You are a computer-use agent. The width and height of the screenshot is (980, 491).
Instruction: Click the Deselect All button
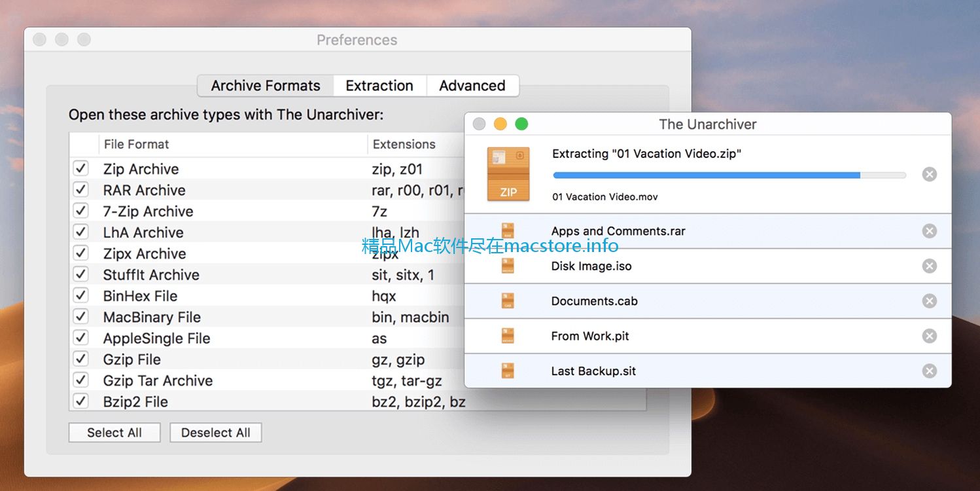[216, 433]
